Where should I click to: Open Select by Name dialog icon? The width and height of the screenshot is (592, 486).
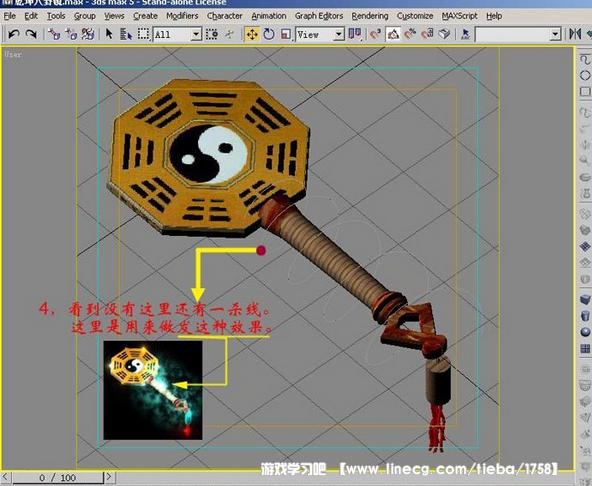pyautogui.click(x=126, y=34)
